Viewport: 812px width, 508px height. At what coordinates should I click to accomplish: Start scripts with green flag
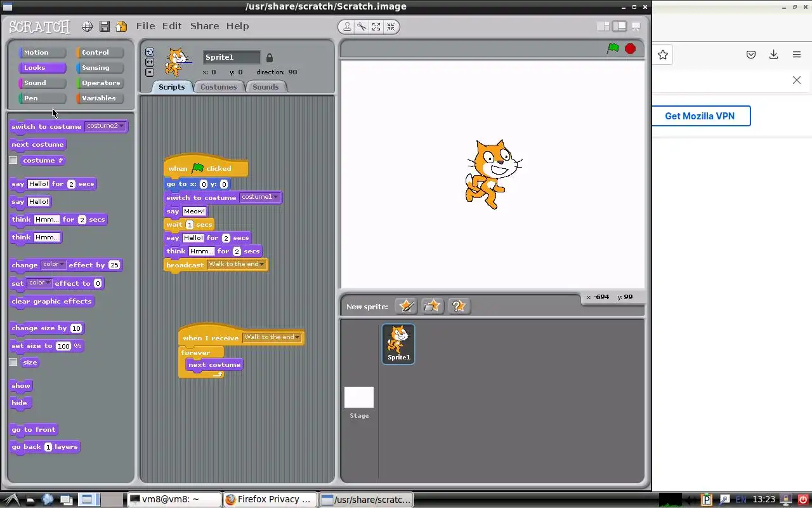[x=613, y=48]
